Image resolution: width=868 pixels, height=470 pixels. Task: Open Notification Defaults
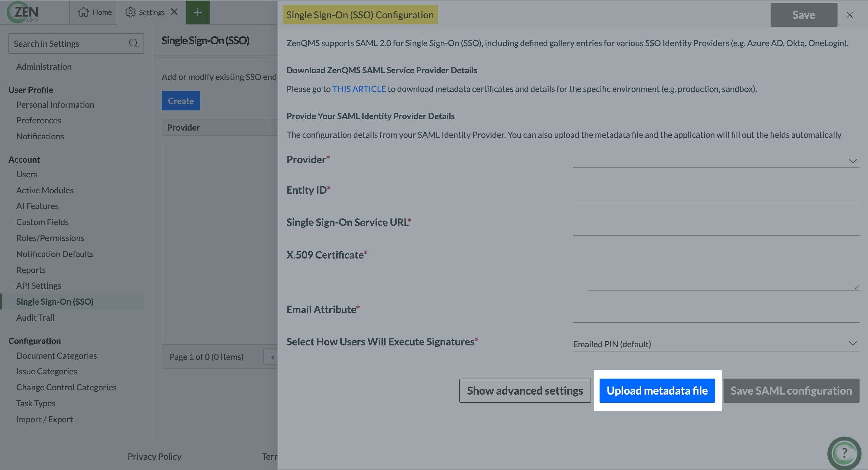pyautogui.click(x=55, y=254)
